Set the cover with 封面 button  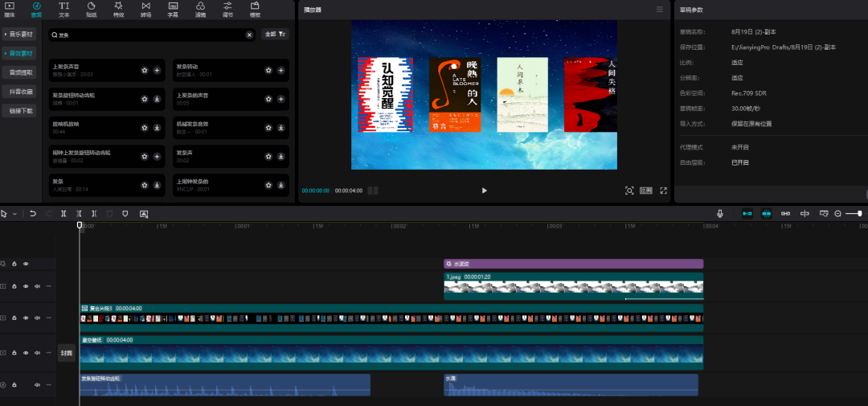click(67, 353)
